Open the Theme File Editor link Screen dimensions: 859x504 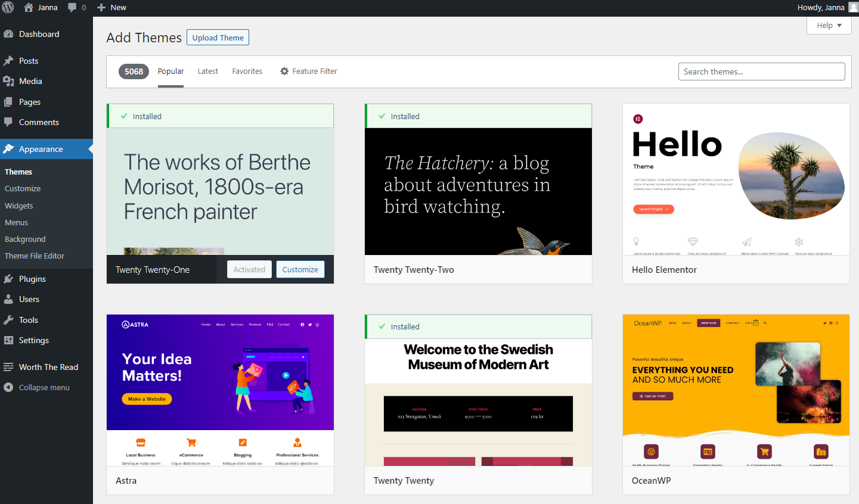[35, 256]
